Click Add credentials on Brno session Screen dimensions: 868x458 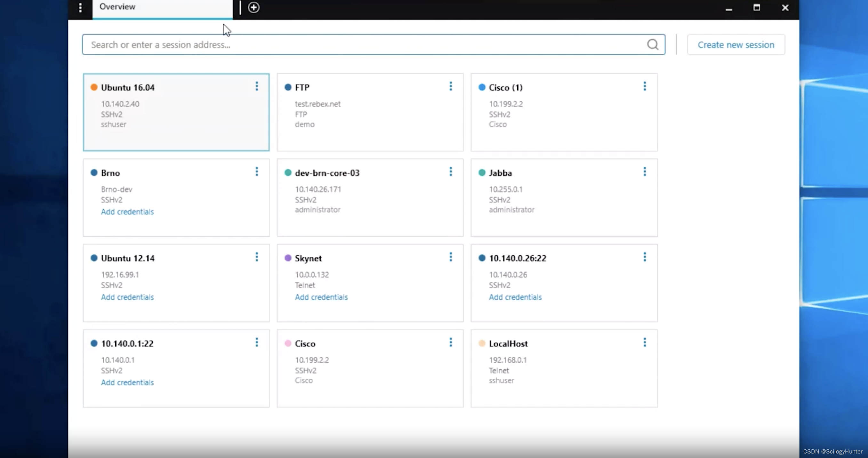tap(127, 211)
